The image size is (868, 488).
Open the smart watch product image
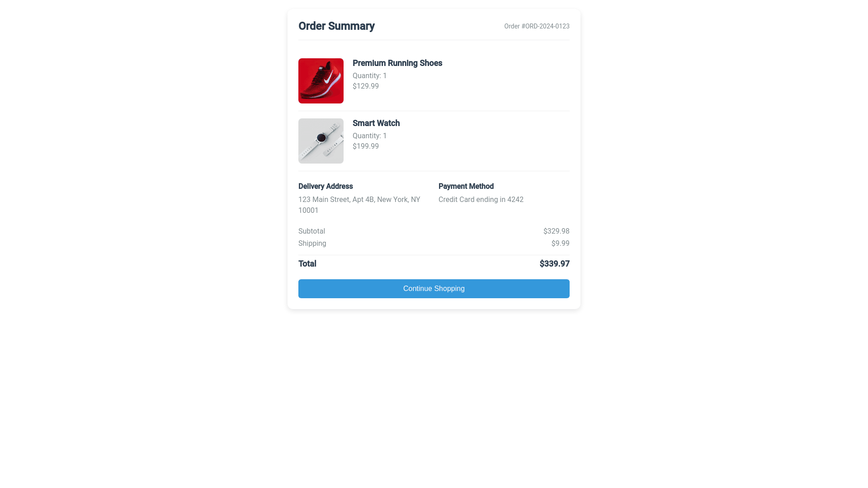pos(321,141)
